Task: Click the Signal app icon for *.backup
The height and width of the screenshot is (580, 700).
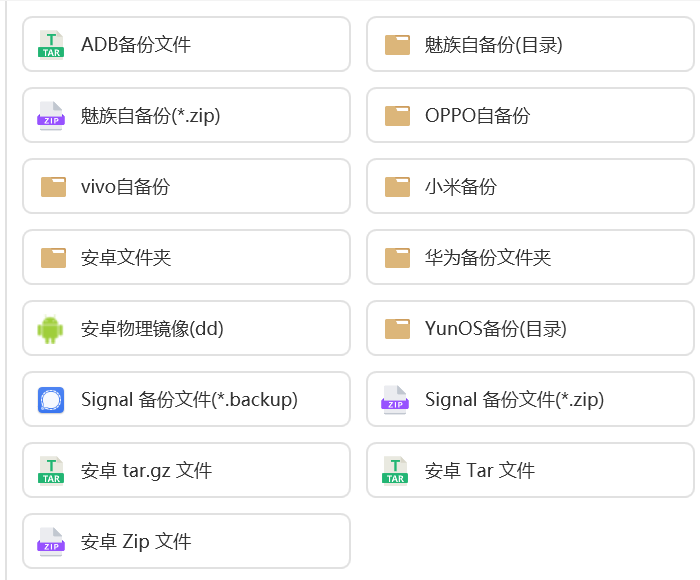Action: (51, 400)
